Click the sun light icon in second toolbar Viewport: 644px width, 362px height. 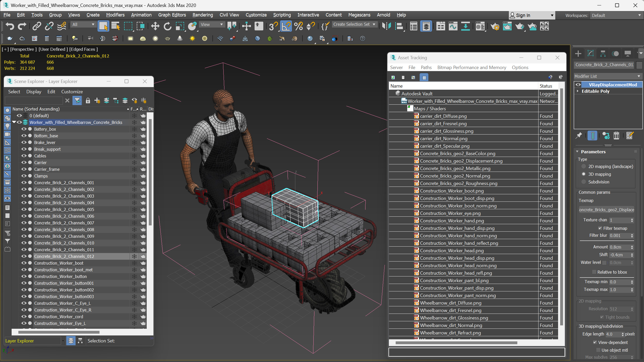[192, 39]
